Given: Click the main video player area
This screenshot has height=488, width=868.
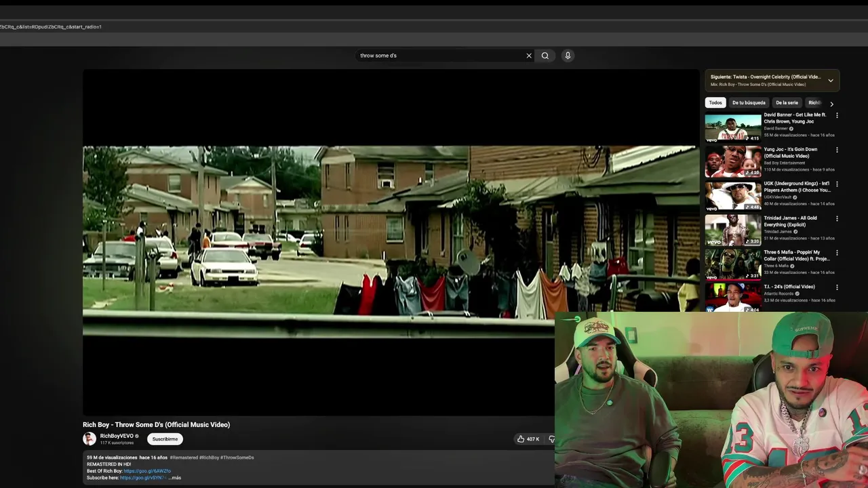Looking at the screenshot, I should [391, 242].
